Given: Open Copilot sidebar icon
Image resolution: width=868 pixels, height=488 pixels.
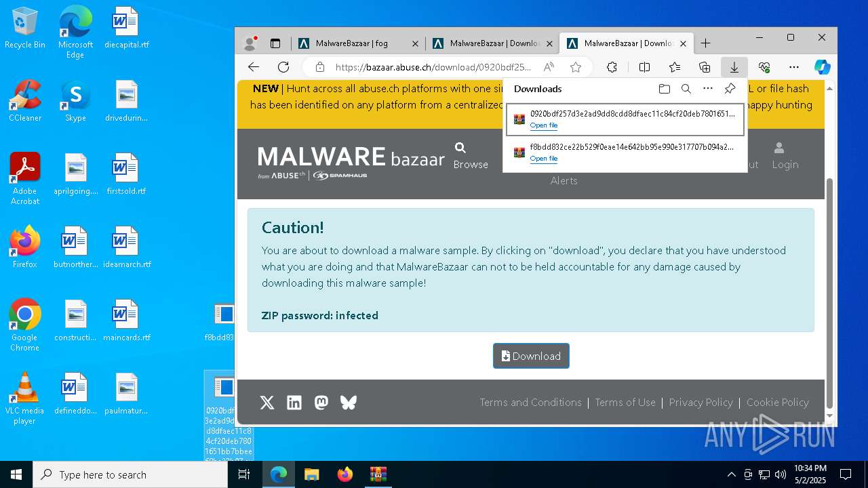Looking at the screenshot, I should pyautogui.click(x=823, y=67).
